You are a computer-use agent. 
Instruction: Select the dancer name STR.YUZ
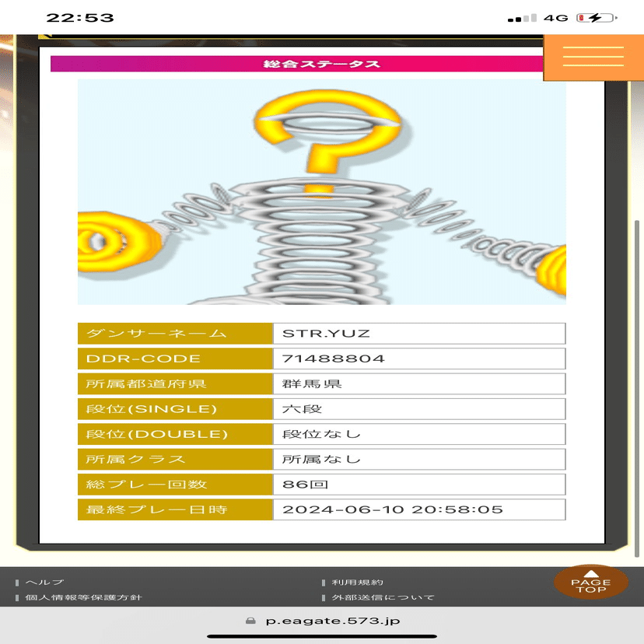click(326, 333)
